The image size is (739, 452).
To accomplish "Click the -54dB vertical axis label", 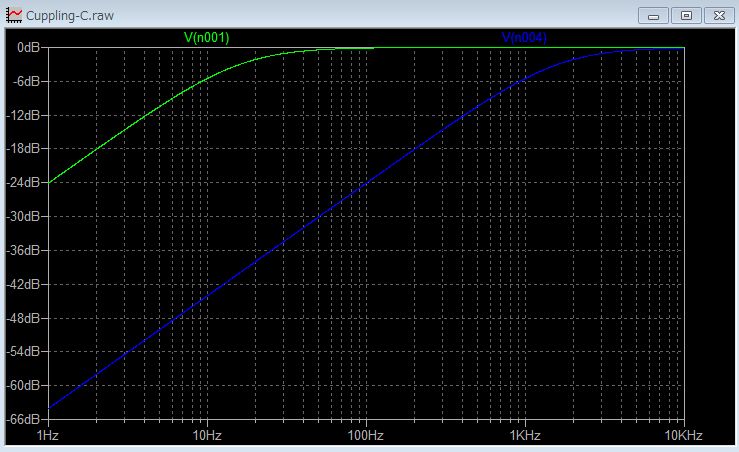I will [23, 352].
